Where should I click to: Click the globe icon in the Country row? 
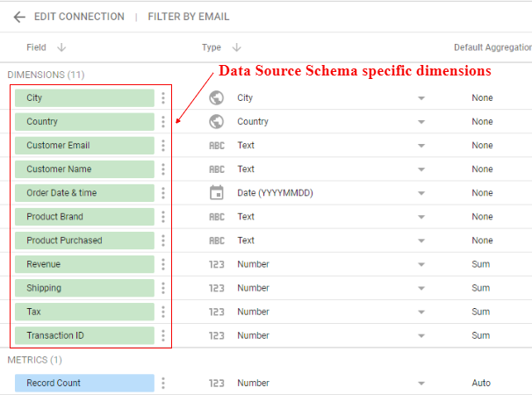[217, 121]
